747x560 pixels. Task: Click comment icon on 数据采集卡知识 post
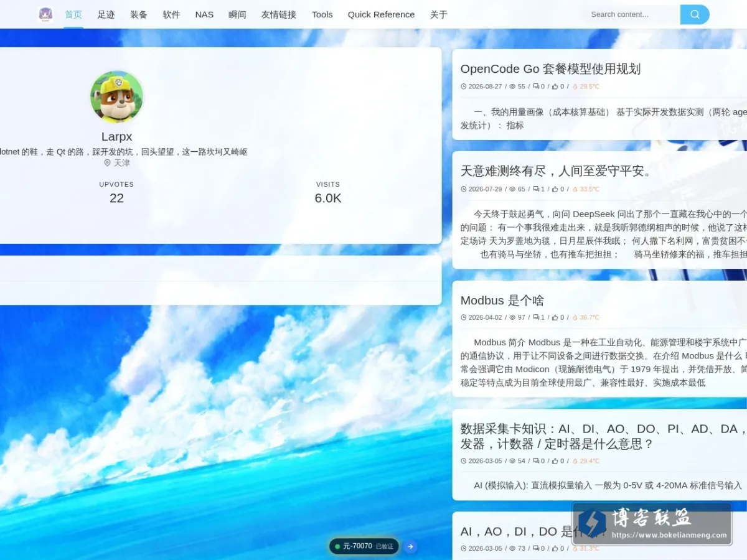(536, 461)
